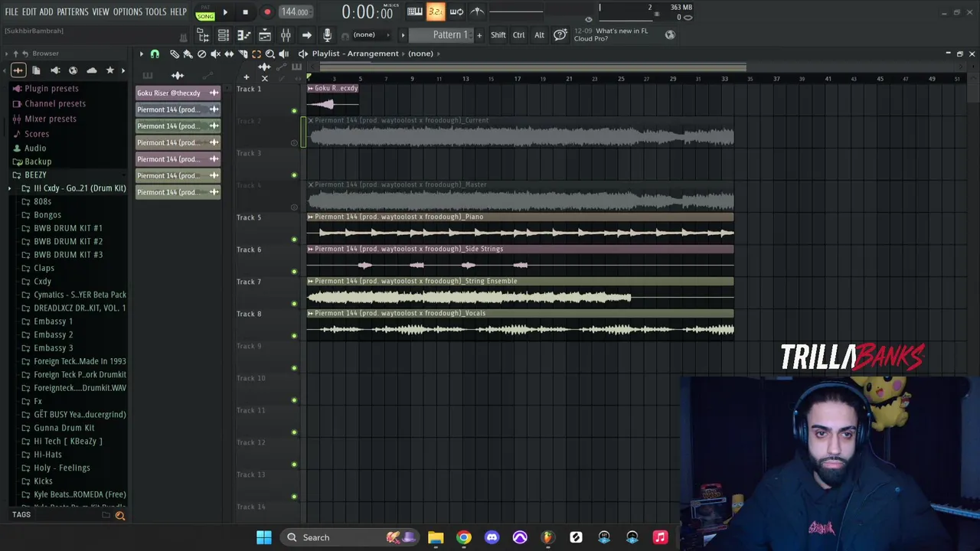980x551 pixels.
Task: Click the 144.000 tempo field
Action: (x=295, y=12)
